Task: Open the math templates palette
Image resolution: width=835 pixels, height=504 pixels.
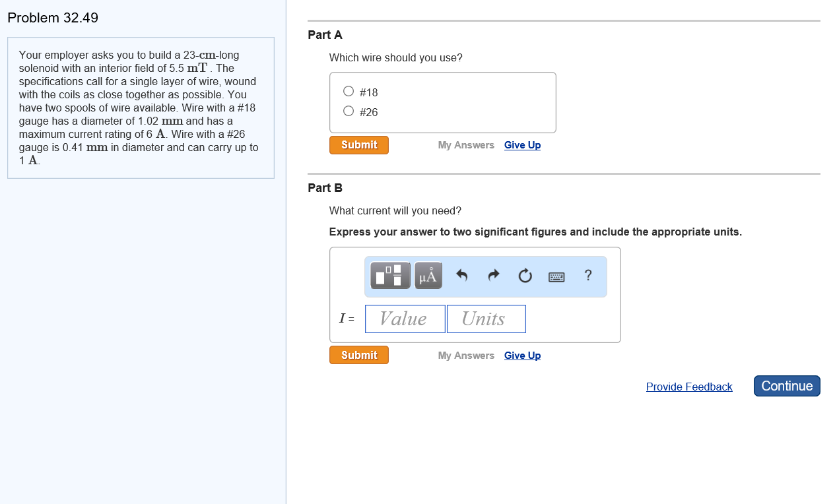Action: click(389, 276)
